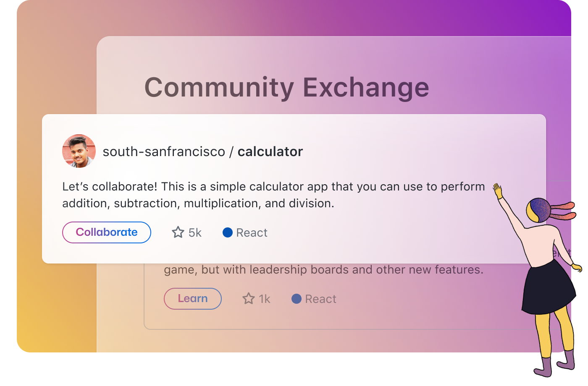Open the Community Exchange header section

(x=287, y=87)
